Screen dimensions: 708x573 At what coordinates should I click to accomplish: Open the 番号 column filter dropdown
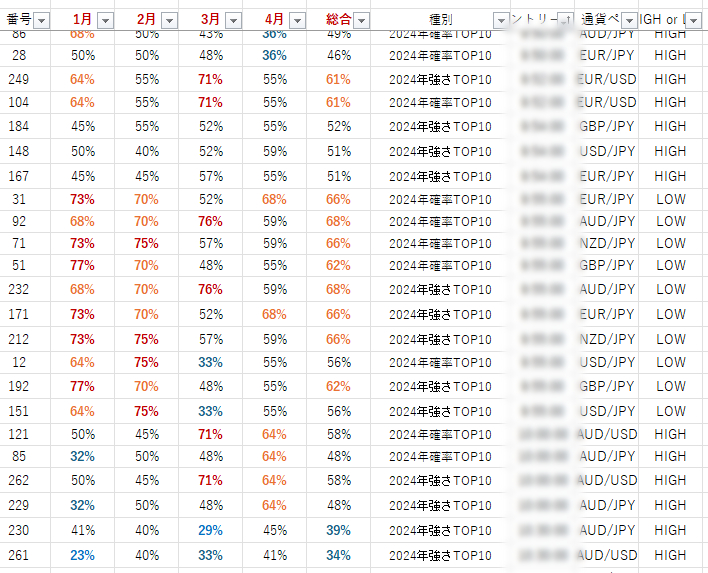click(x=42, y=20)
